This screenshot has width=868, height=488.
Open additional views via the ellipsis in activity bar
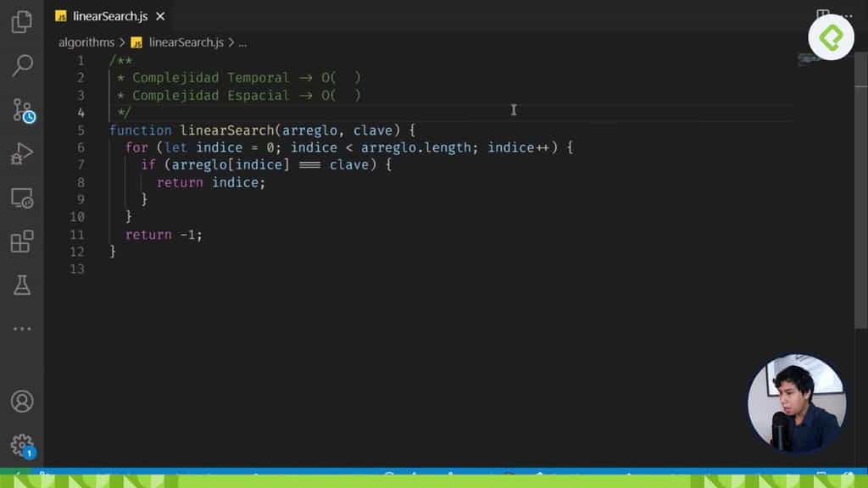[x=21, y=329]
